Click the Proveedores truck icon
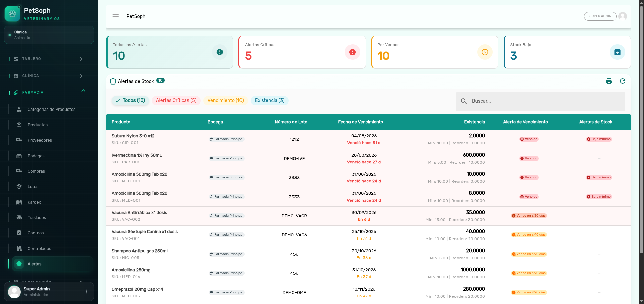Image resolution: width=644 pixels, height=304 pixels. pos(19,140)
